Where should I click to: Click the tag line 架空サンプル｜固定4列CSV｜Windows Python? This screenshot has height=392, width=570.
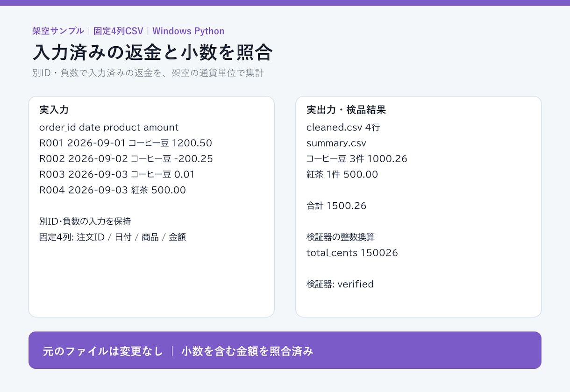(x=128, y=31)
